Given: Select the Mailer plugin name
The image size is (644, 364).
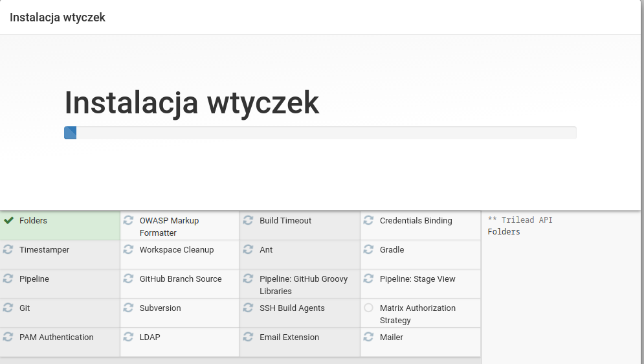Looking at the screenshot, I should point(392,337).
